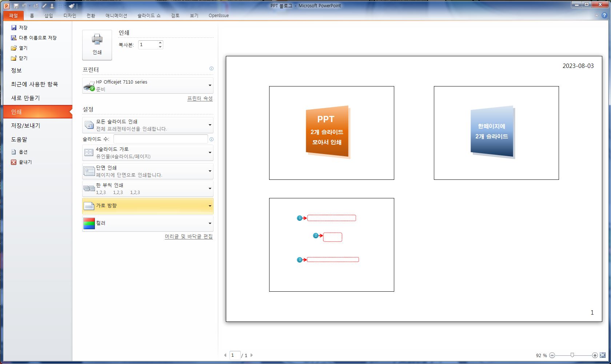Viewport: 611px width, 364px height.
Task: Click the orange PPT slide thumbnail in preview
Action: [x=332, y=133]
